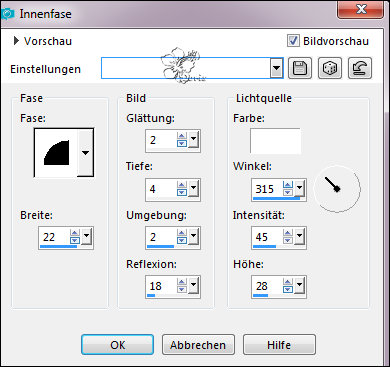Viewport: 390px width, 367px height.
Task: Click the Reflexion value field
Action: coord(161,286)
